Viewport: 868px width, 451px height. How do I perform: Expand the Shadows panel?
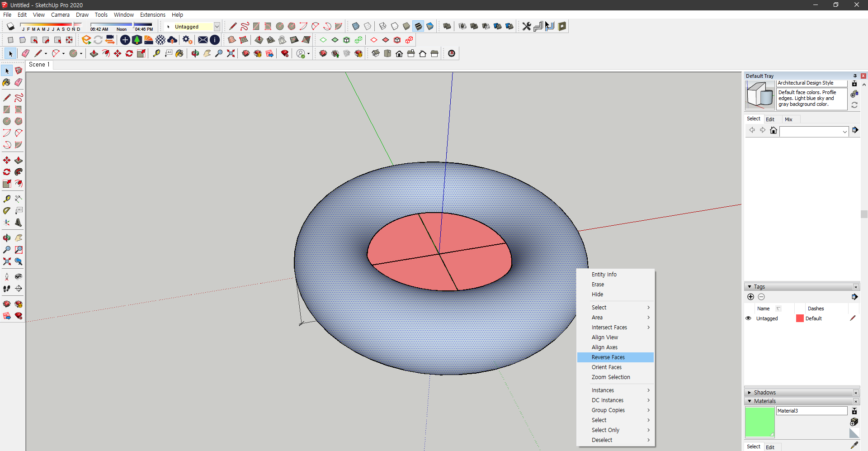tap(750, 393)
